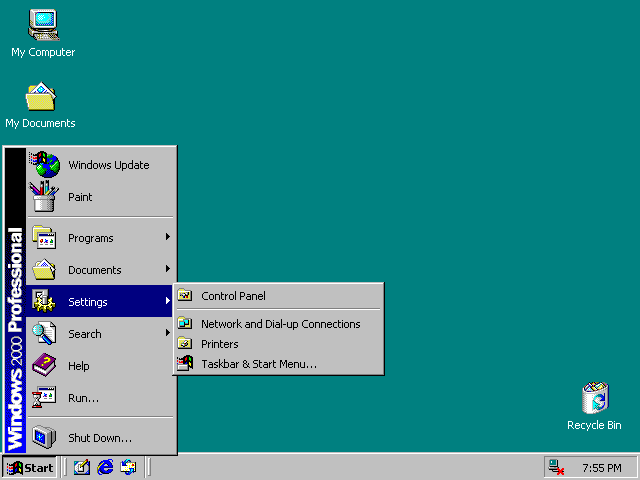
Task: Click the Printers folder icon
Action: pos(185,343)
